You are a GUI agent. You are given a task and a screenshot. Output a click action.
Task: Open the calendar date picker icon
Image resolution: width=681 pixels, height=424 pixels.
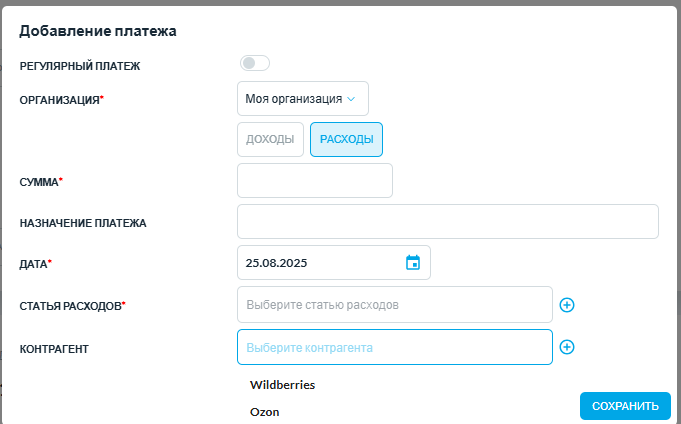(x=413, y=263)
